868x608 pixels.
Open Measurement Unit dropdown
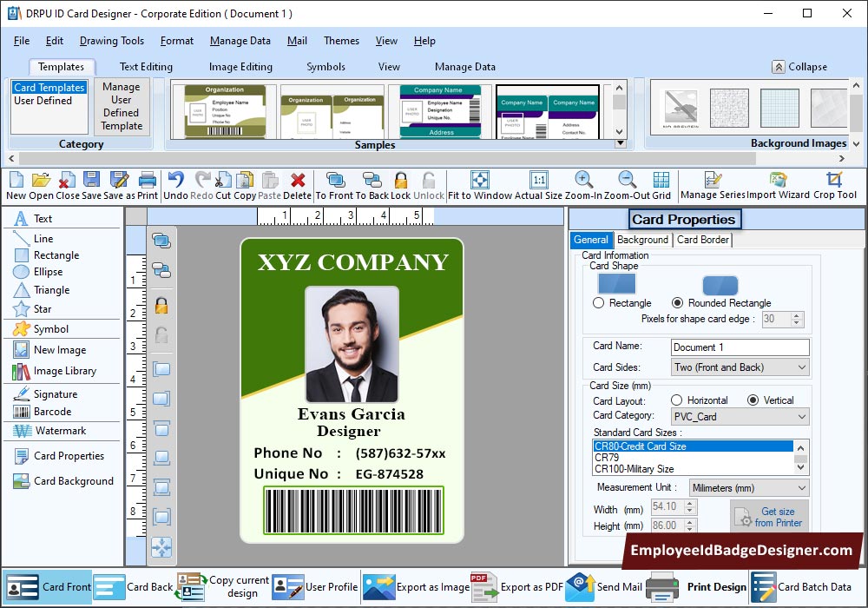pos(749,488)
